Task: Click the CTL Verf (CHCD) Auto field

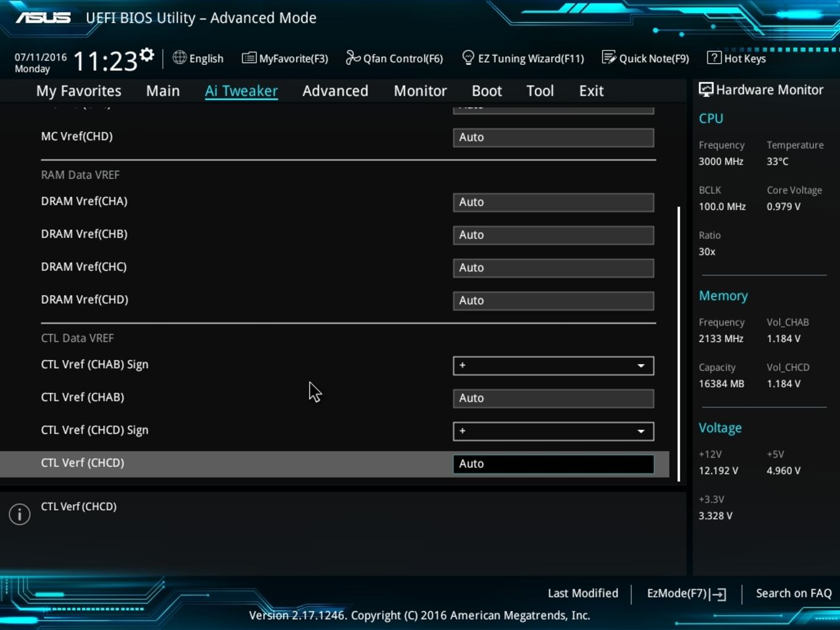Action: click(553, 464)
